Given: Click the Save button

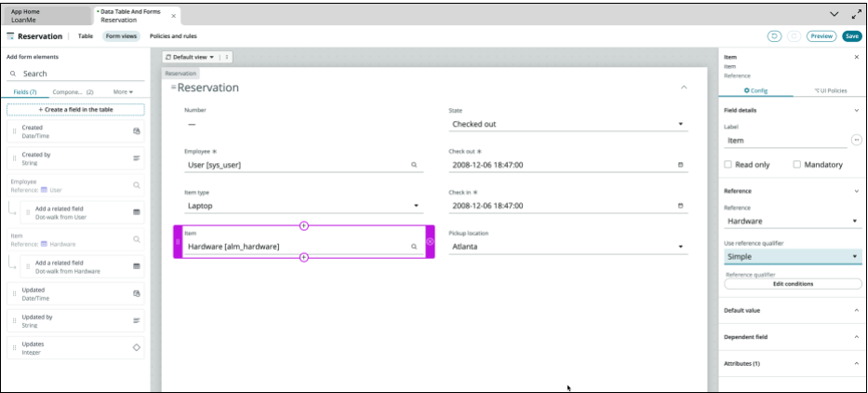Looking at the screenshot, I should pos(851,36).
